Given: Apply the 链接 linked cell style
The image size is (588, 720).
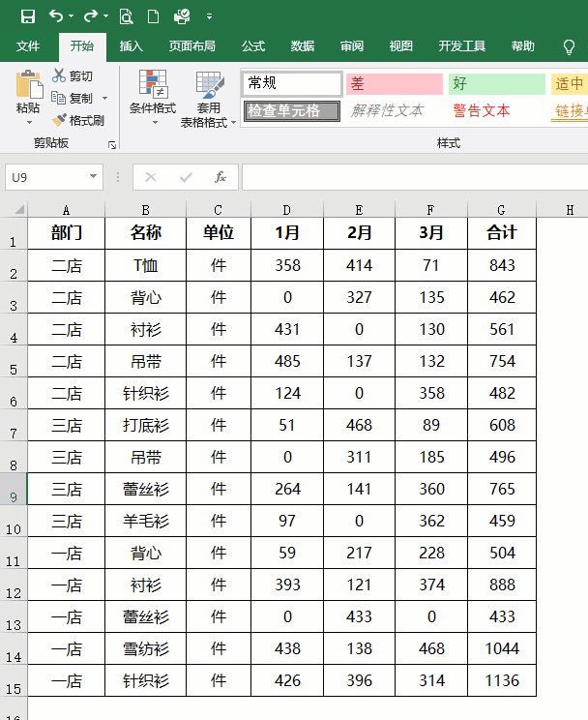Looking at the screenshot, I should (x=570, y=111).
